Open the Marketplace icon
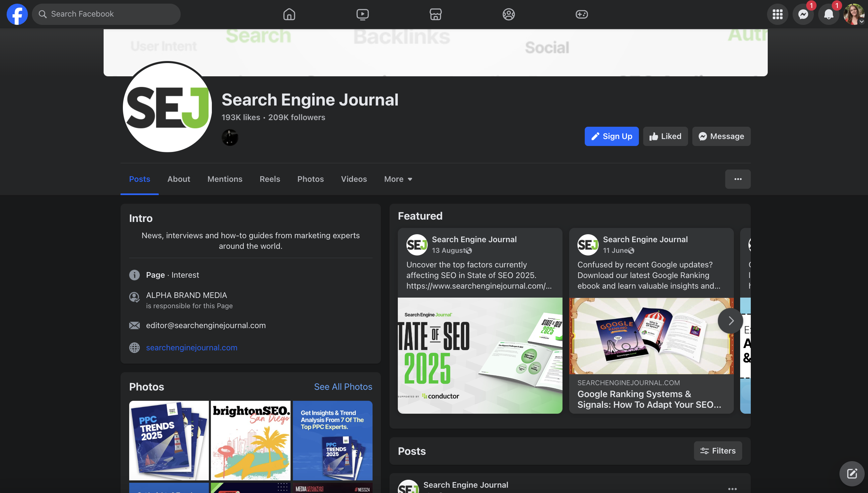The height and width of the screenshot is (493, 868). point(435,14)
